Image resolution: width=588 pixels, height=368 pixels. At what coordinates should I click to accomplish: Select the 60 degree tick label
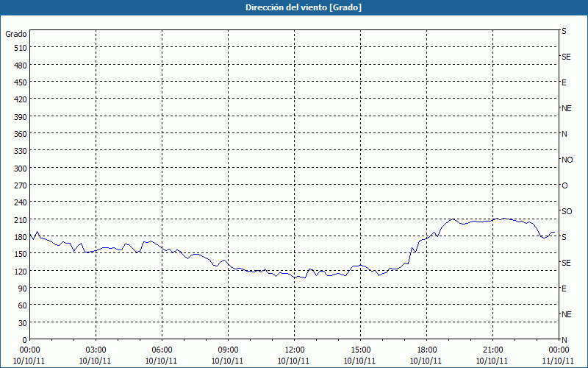click(x=23, y=305)
